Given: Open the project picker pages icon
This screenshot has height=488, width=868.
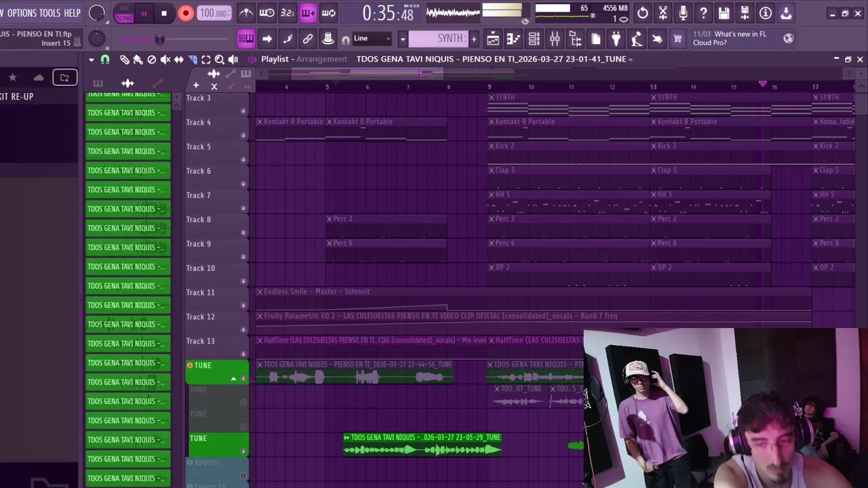Looking at the screenshot, I should (x=595, y=39).
